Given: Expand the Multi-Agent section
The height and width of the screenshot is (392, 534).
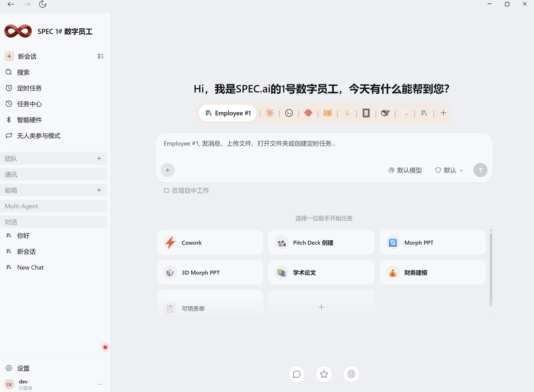Looking at the screenshot, I should tap(53, 206).
